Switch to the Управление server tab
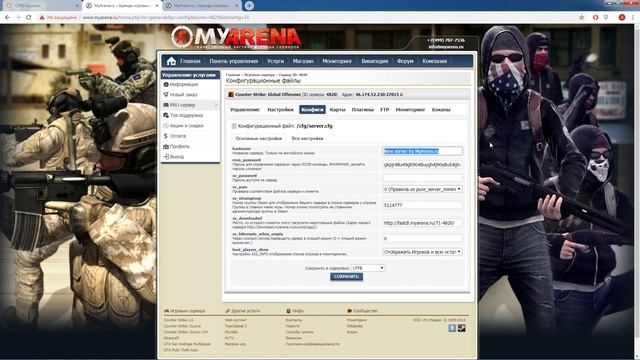This screenshot has height=360, width=640. [245, 110]
